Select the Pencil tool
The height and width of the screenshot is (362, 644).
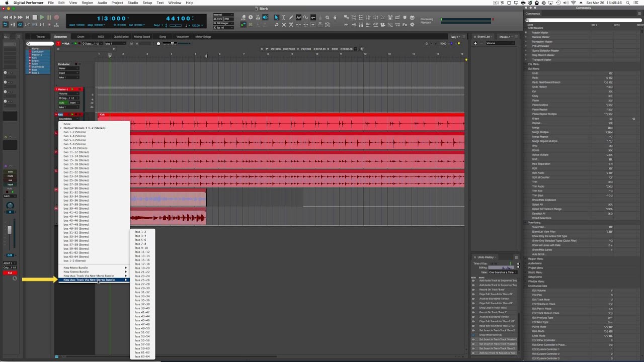(x=291, y=17)
